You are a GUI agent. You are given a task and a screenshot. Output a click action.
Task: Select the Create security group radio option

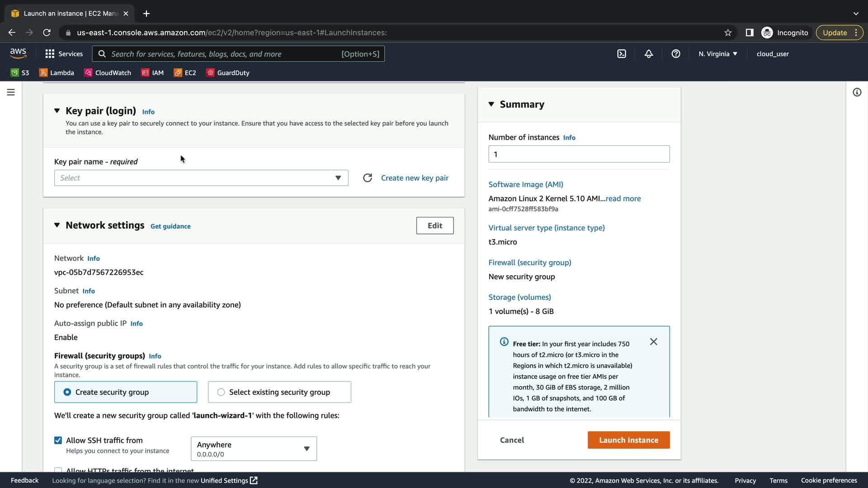pyautogui.click(x=67, y=392)
